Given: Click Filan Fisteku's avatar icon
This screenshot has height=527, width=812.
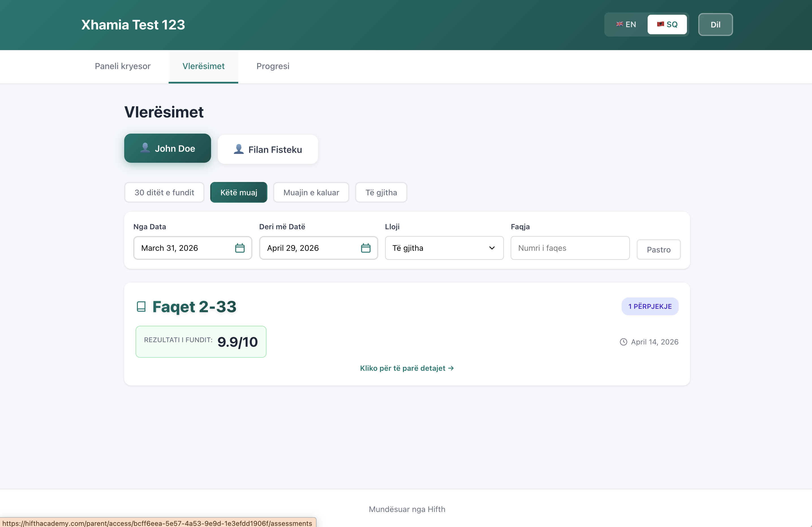Looking at the screenshot, I should coord(239,149).
